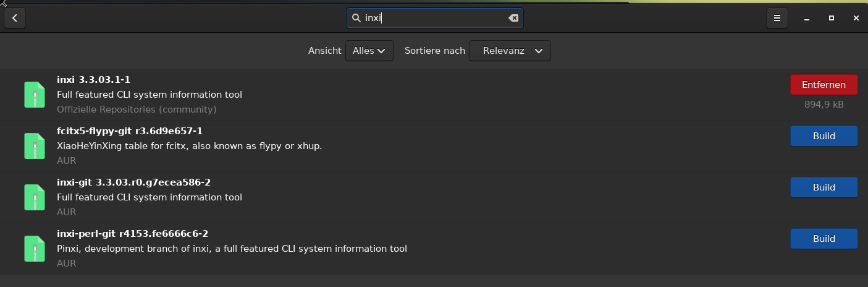Build the fcitx5-flypy-git package

pyautogui.click(x=824, y=136)
